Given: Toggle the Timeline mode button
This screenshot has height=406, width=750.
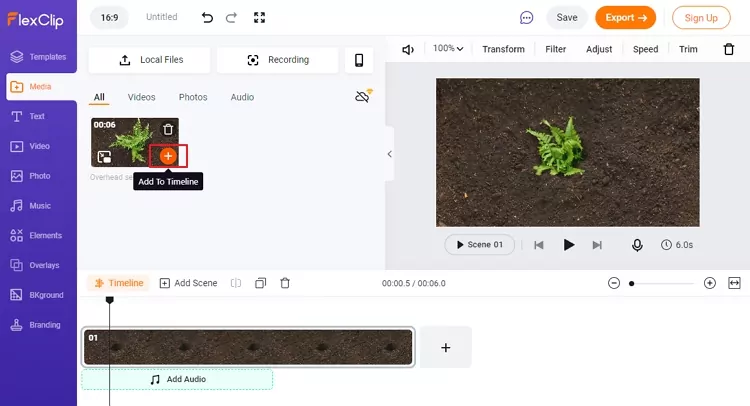Looking at the screenshot, I should [119, 283].
